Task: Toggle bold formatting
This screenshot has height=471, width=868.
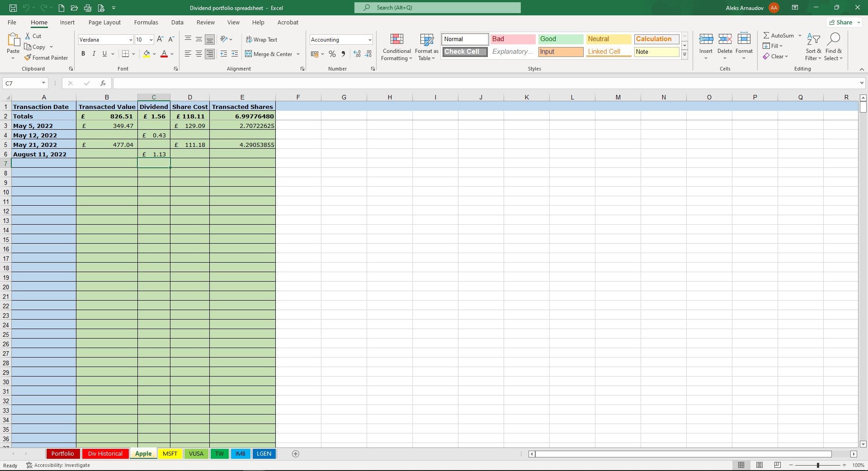Action: (83, 53)
